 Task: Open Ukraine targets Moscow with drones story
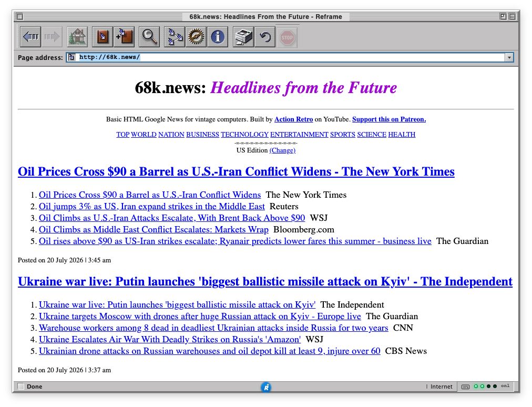click(200, 317)
